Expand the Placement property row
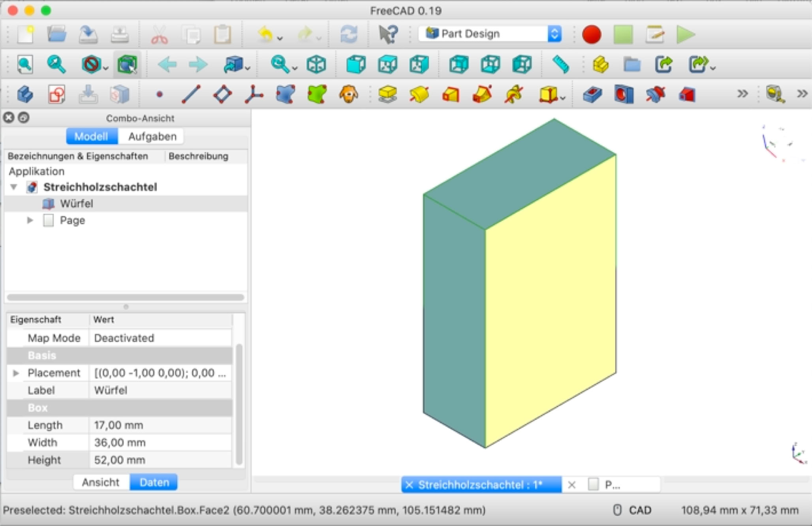The height and width of the screenshot is (526, 812). pos(16,373)
